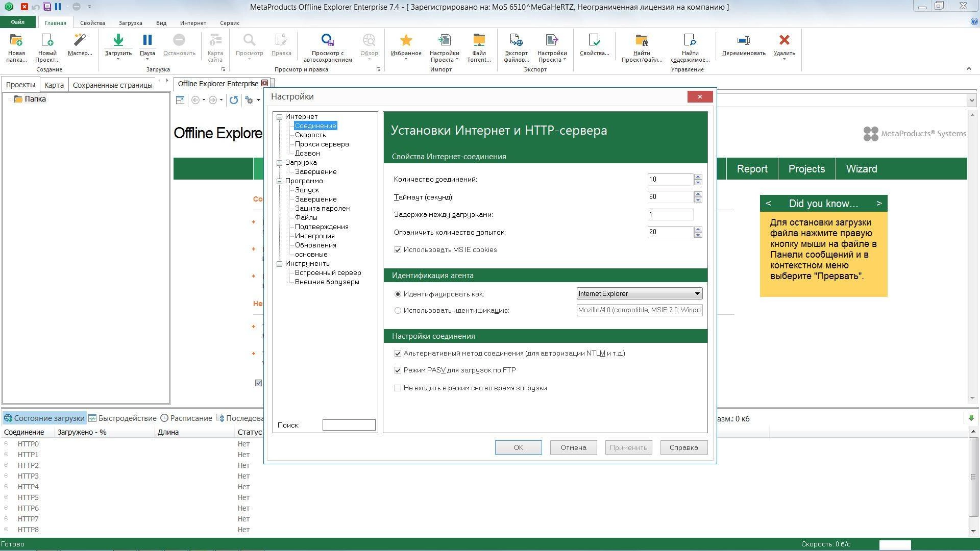Click the red Delete (Удалить) icon
The height and width of the screenshot is (551, 980).
click(x=784, y=40)
